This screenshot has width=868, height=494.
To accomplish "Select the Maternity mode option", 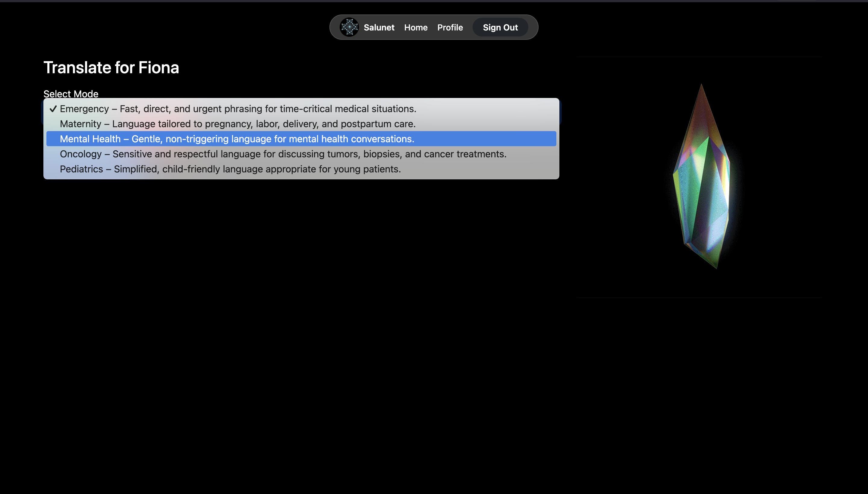I will point(237,124).
